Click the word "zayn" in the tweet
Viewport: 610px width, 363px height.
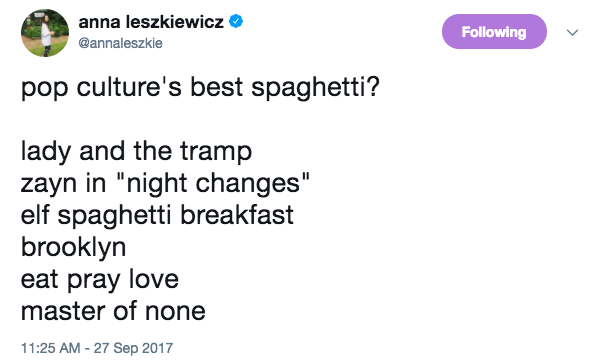pos(49,184)
